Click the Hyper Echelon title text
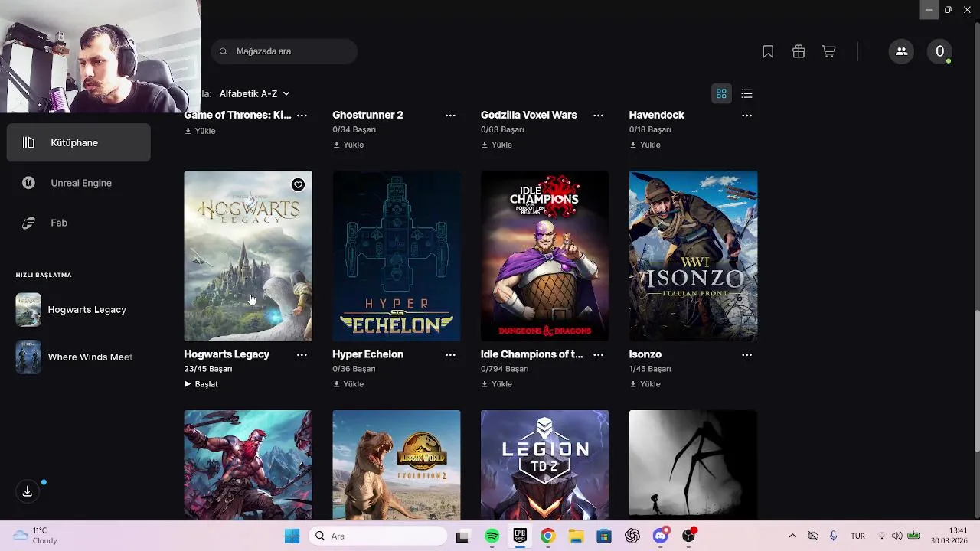980x551 pixels. pos(367,354)
